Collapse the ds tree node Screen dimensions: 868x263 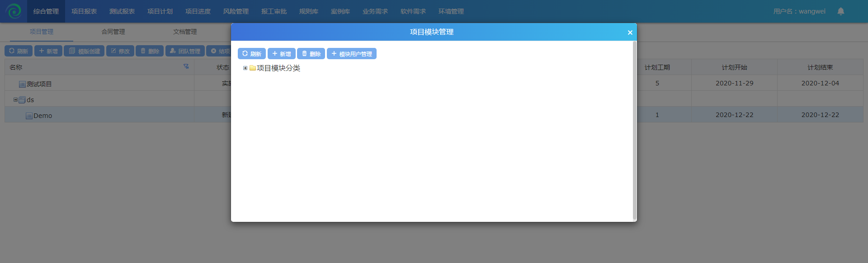tap(15, 99)
